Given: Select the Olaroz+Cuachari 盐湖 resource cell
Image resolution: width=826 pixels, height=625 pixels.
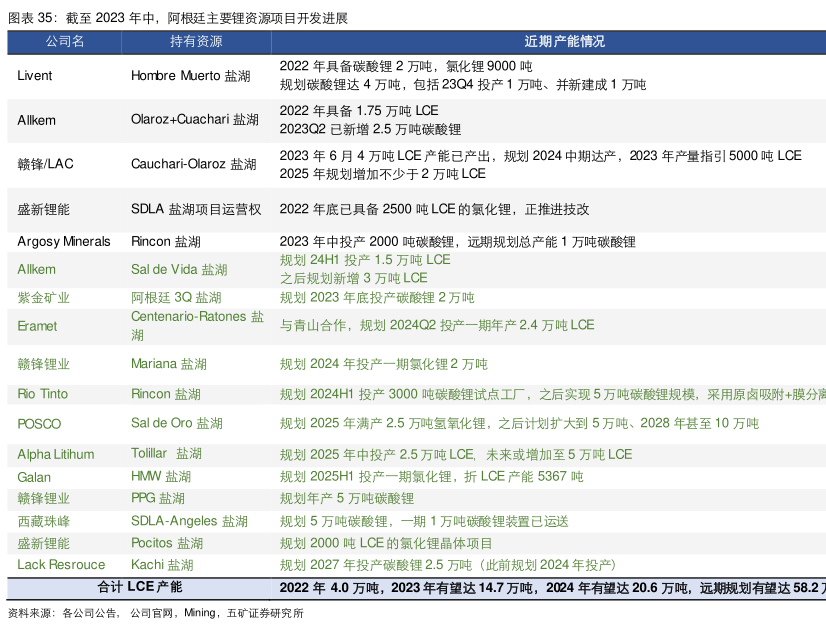Looking at the screenshot, I should (x=195, y=120).
